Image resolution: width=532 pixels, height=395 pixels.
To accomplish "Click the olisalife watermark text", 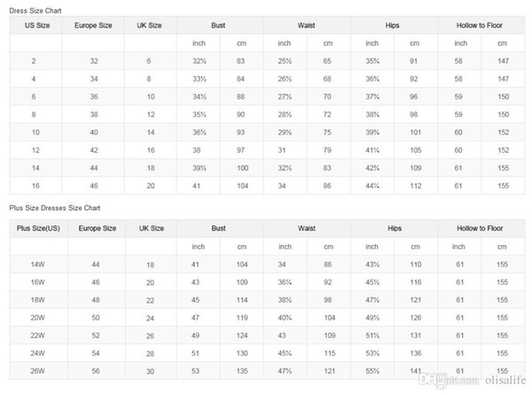I will coord(505,380).
